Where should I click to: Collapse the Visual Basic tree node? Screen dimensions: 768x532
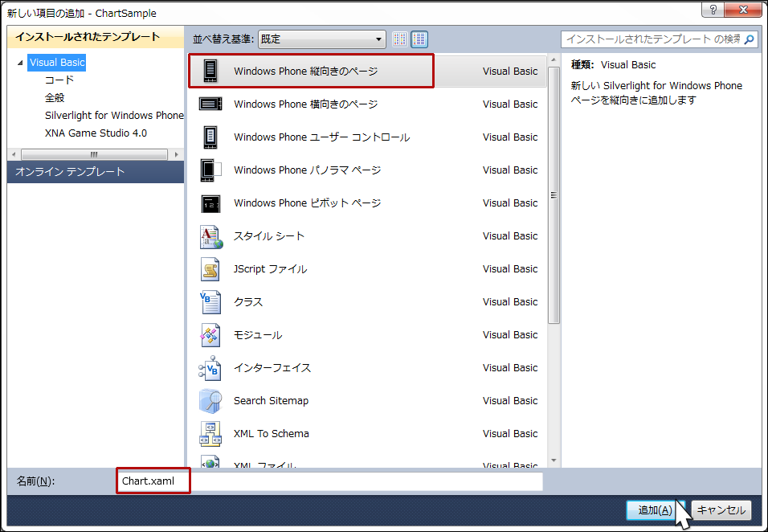[x=20, y=63]
